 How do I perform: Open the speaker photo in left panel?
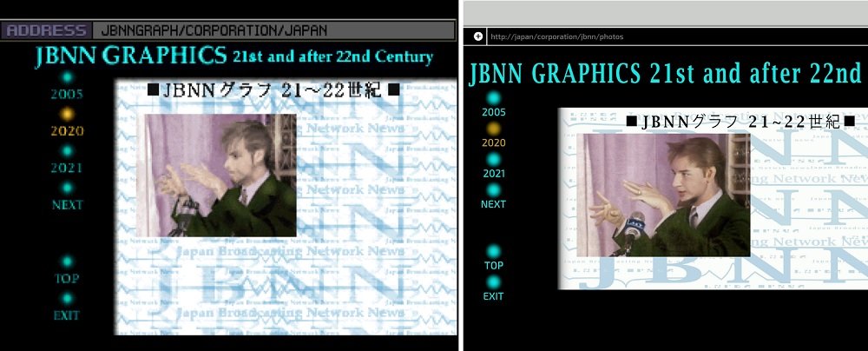point(220,176)
